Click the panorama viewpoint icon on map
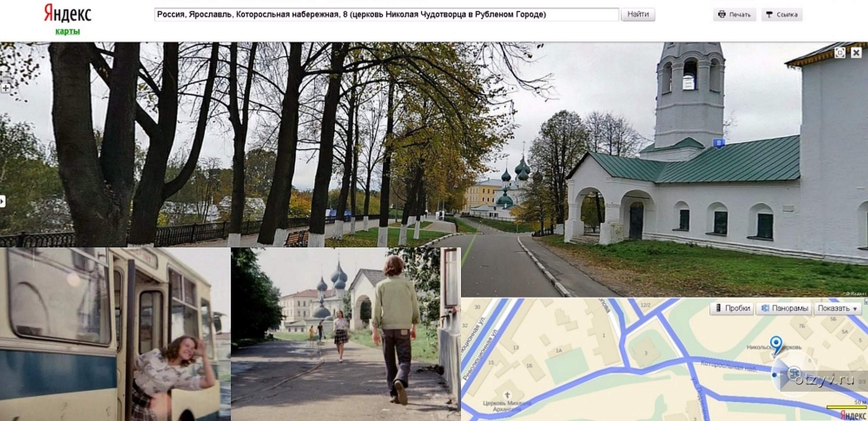This screenshot has height=421, width=868. [793, 374]
